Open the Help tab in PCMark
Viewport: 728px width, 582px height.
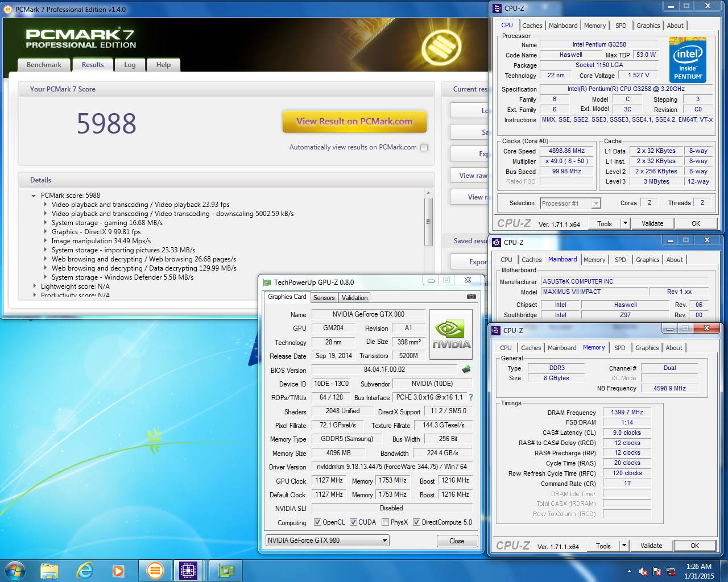(x=163, y=65)
